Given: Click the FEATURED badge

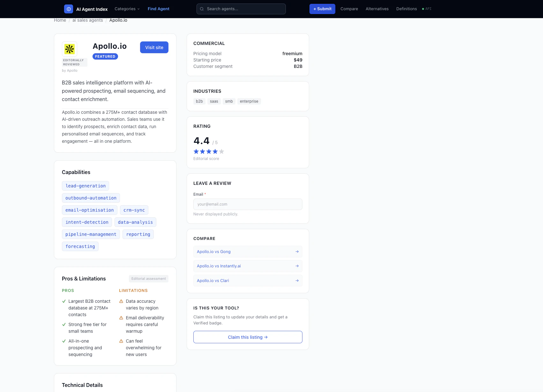Looking at the screenshot, I should point(105,57).
